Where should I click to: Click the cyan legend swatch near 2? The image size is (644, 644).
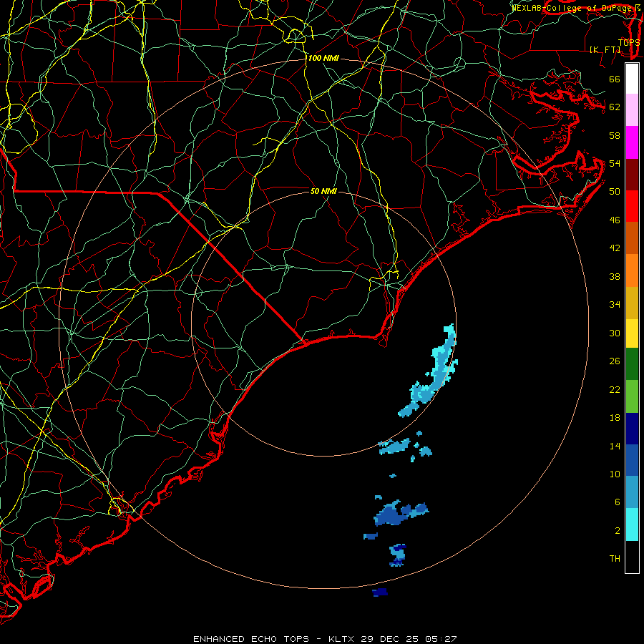pos(632,525)
